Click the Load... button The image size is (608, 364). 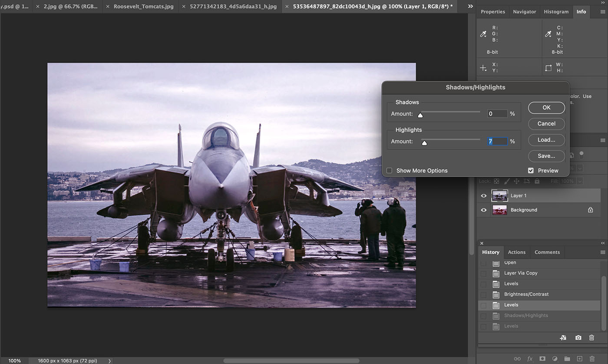[x=546, y=140]
